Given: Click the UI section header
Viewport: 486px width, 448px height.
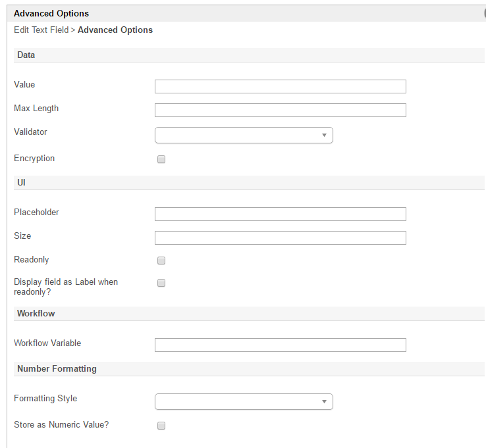Looking at the screenshot, I should click(x=21, y=182).
